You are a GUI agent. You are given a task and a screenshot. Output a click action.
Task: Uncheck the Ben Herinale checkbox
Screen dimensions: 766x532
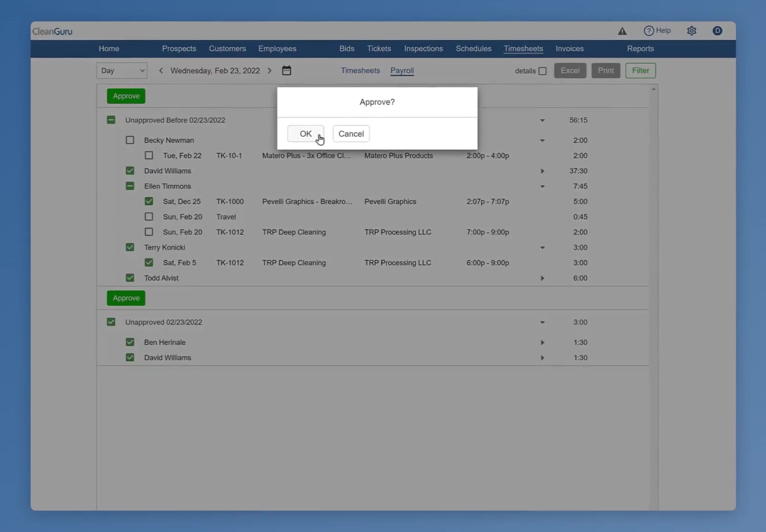[x=130, y=342]
